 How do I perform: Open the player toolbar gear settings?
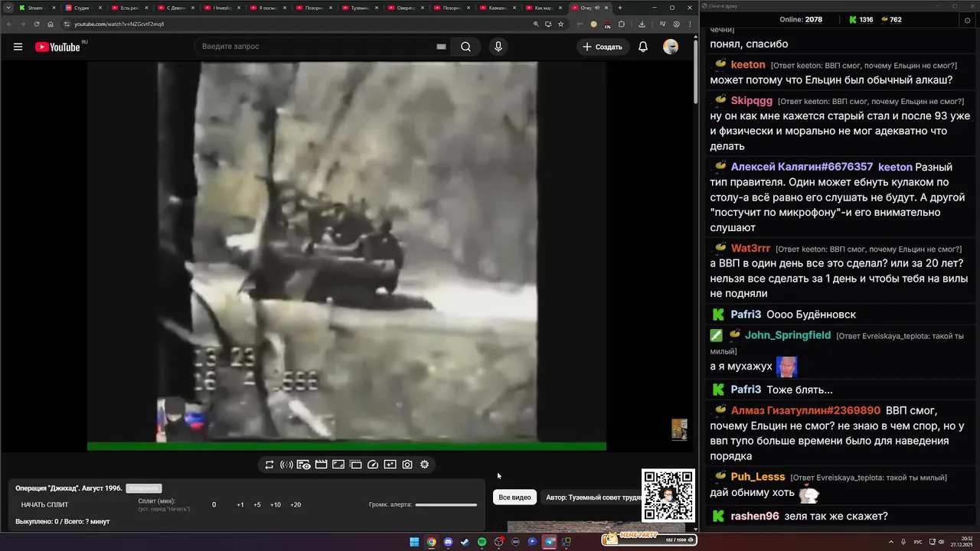coord(424,465)
